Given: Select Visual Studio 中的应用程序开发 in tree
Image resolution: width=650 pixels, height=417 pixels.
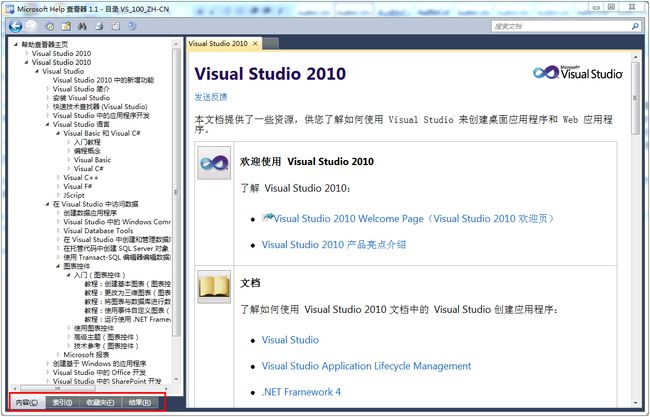Looking at the screenshot, I should (x=101, y=116).
